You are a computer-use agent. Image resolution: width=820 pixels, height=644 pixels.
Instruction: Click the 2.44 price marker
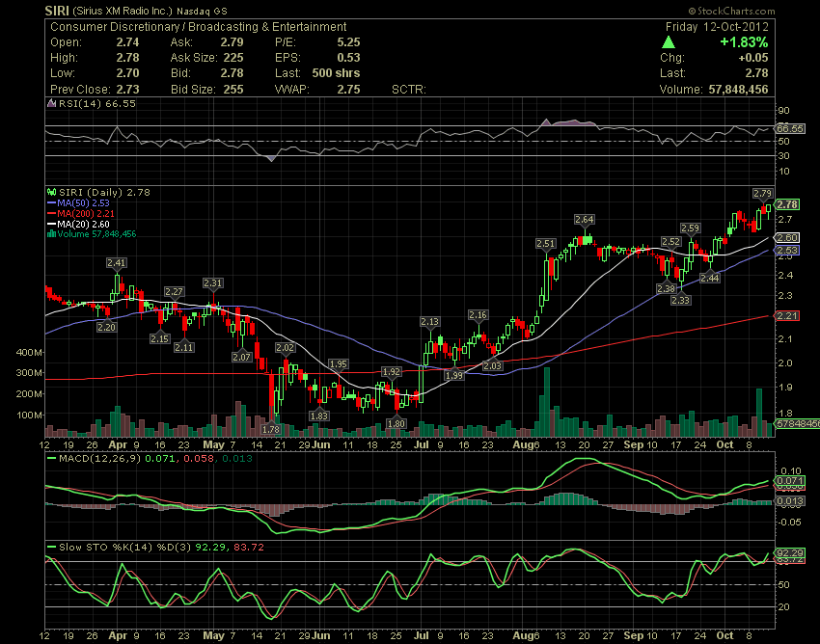[710, 278]
